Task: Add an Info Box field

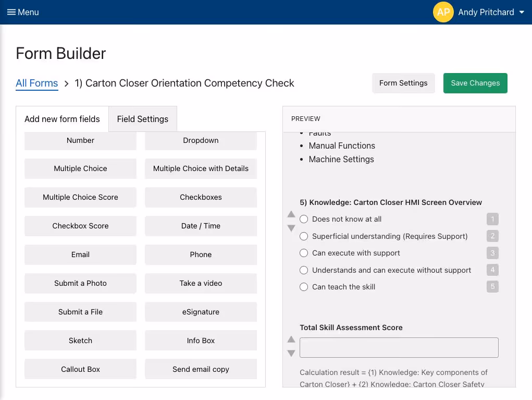Action: (201, 341)
